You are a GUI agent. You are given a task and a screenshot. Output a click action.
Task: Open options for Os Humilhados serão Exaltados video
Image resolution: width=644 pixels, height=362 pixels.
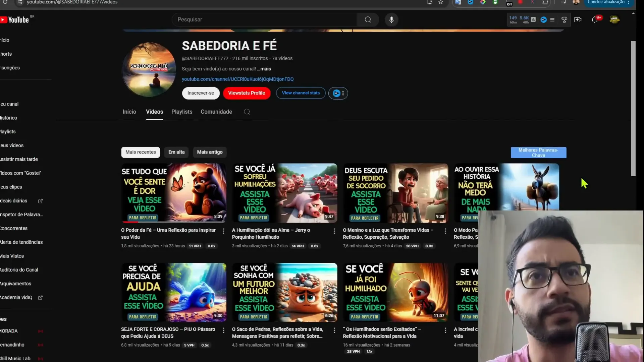coord(445,330)
